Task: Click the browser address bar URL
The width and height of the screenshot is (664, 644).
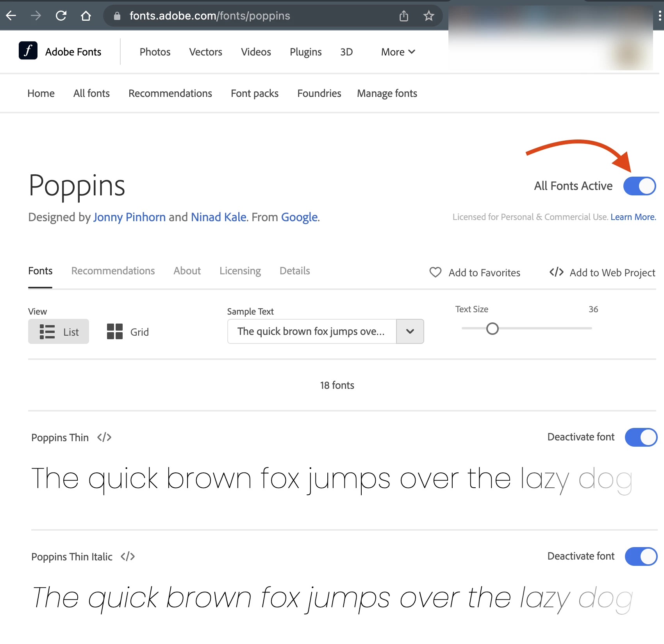Action: point(210,16)
